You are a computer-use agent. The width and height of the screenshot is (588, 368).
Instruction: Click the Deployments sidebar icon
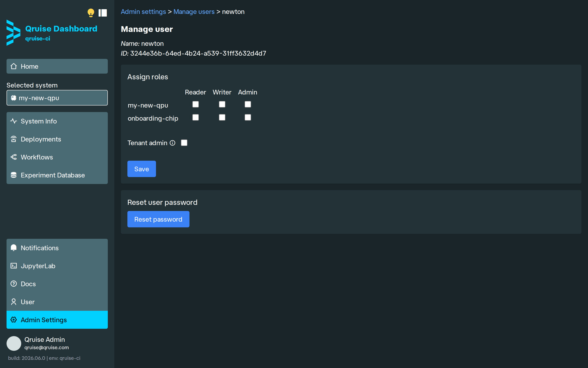14,139
